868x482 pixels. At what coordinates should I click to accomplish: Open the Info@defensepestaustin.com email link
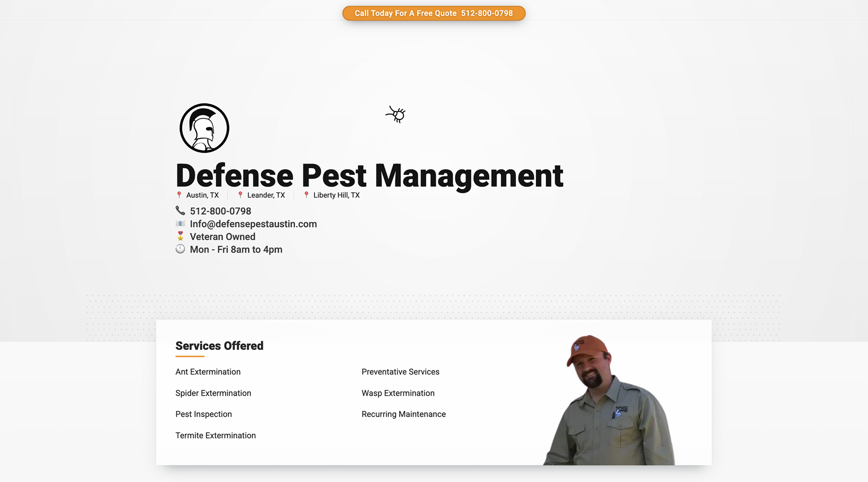click(253, 224)
